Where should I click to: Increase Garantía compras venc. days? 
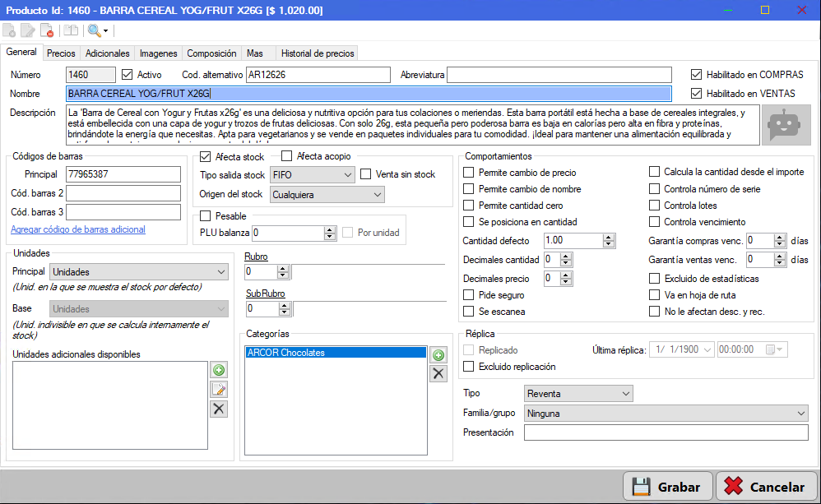point(780,238)
